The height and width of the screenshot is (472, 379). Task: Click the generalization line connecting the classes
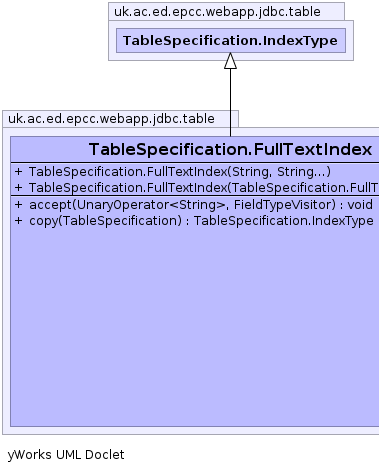[230, 102]
